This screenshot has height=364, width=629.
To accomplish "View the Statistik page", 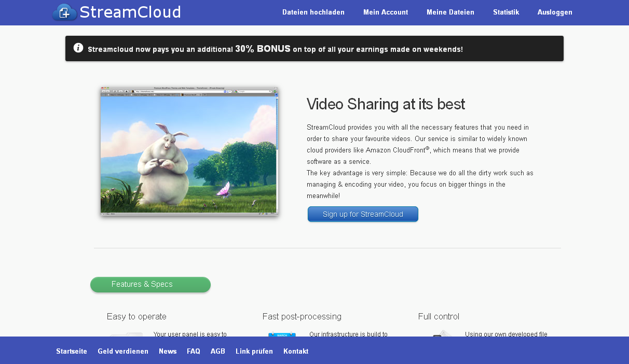I will tap(506, 12).
